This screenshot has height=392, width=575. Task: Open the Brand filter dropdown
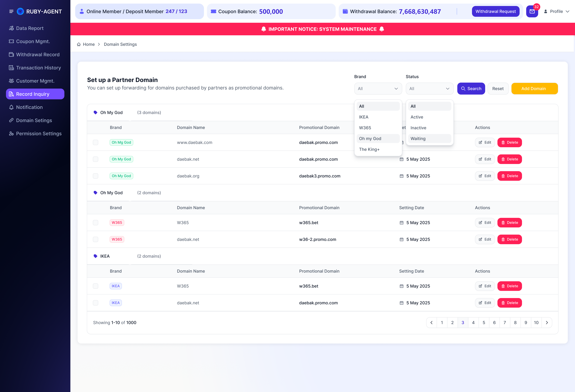pos(378,88)
